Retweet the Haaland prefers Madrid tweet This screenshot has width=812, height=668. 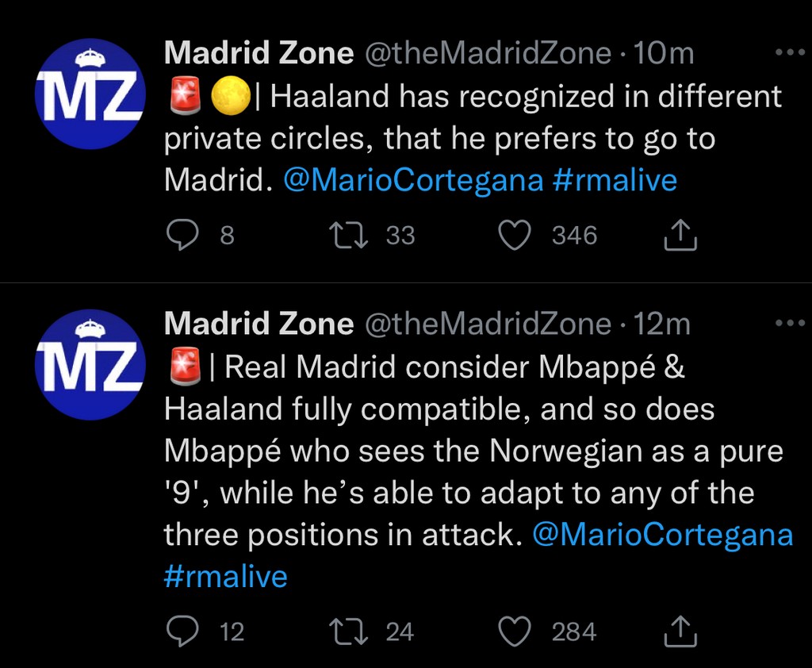346,235
